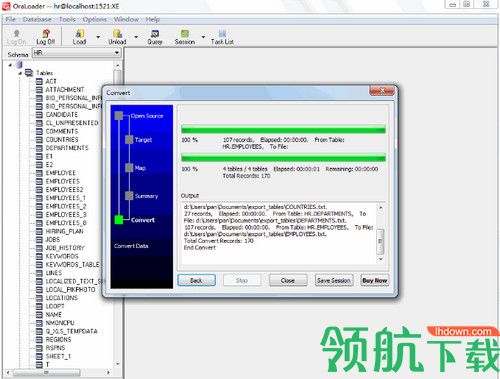Image resolution: width=500 pixels, height=379 pixels.
Task: Collapse the Tables tree node
Action: pyautogui.click(x=20, y=73)
